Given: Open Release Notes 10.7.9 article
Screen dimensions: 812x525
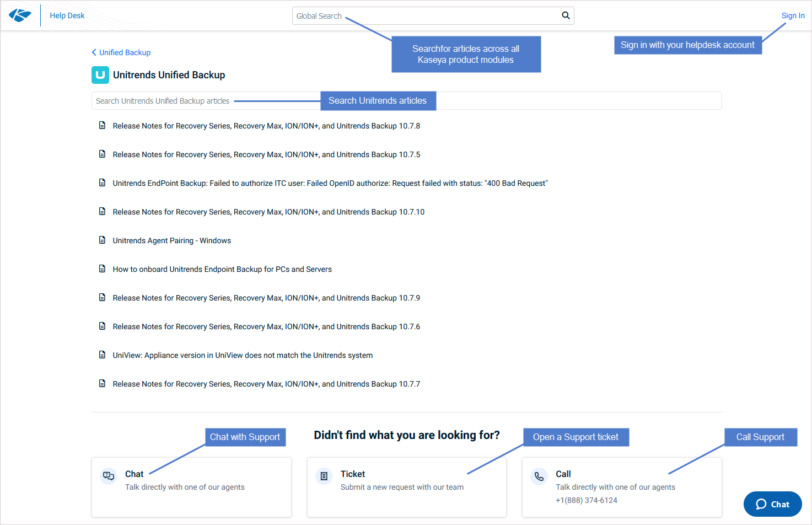Looking at the screenshot, I should [266, 298].
